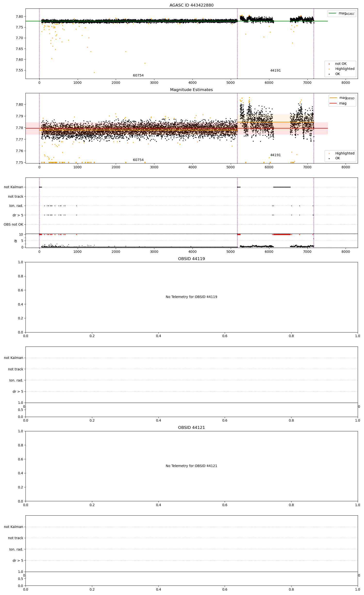This screenshot has height=595, width=364.
Task: Click '44191' annotation in the top plot
Action: click(275, 71)
